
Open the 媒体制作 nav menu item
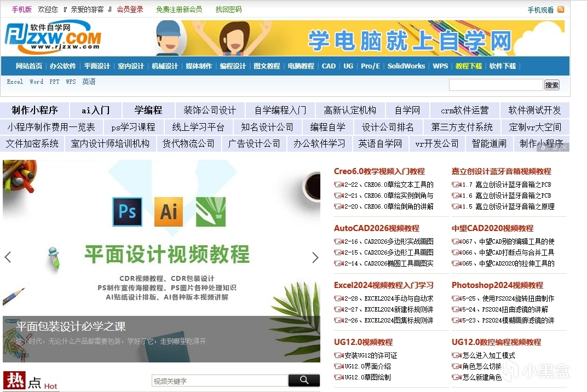(x=199, y=66)
